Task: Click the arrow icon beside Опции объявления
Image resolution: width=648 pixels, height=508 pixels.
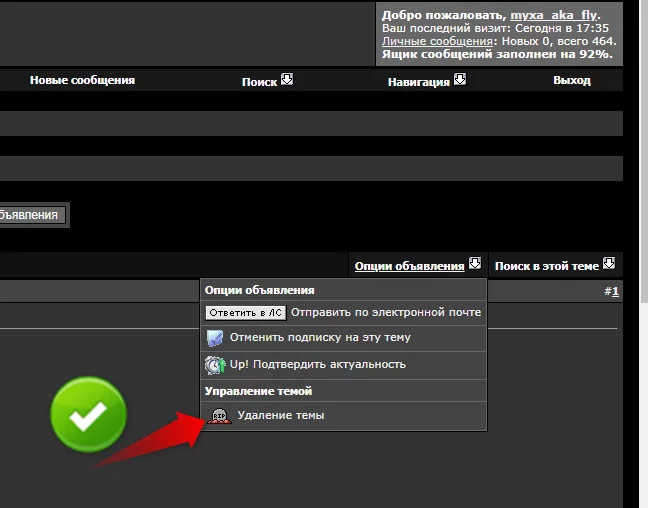Action: (x=475, y=263)
